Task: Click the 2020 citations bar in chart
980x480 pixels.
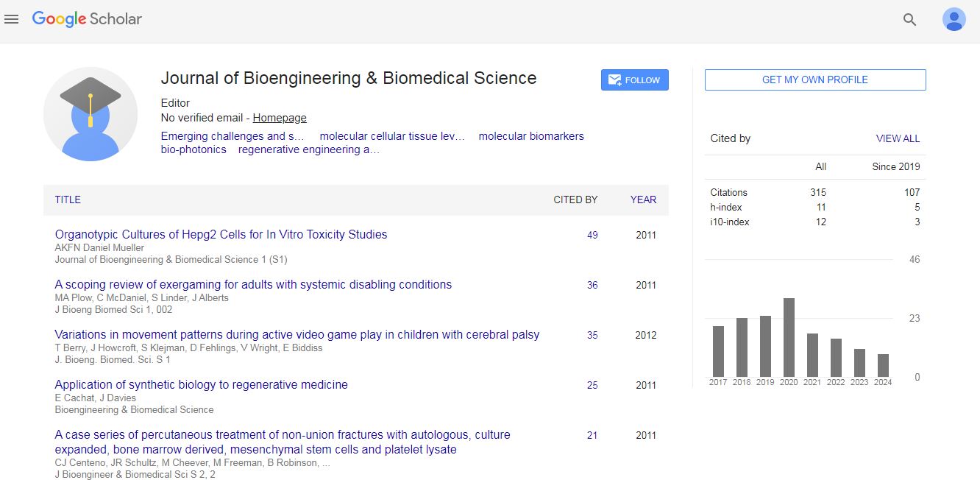Action: click(789, 337)
